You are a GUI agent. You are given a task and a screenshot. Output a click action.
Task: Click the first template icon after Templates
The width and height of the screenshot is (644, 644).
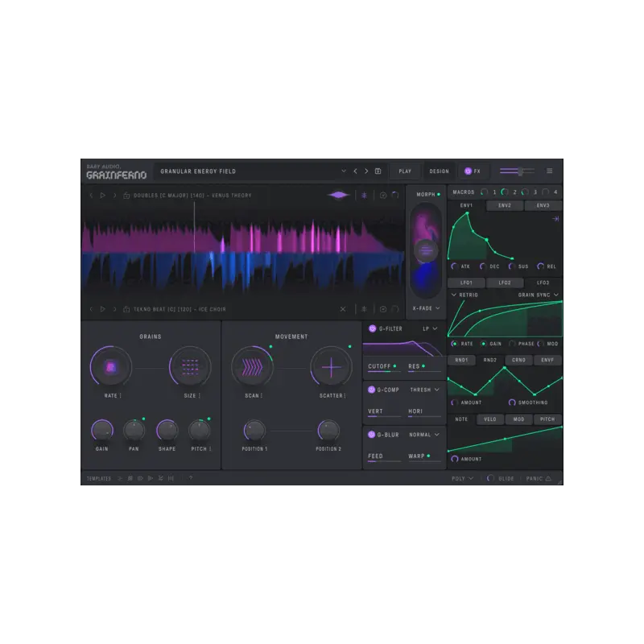coord(120,478)
